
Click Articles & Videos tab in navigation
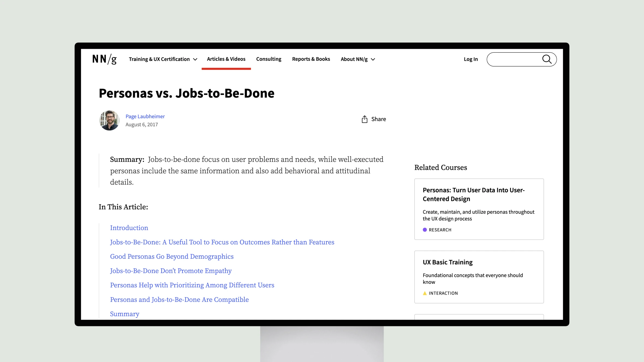(x=226, y=59)
